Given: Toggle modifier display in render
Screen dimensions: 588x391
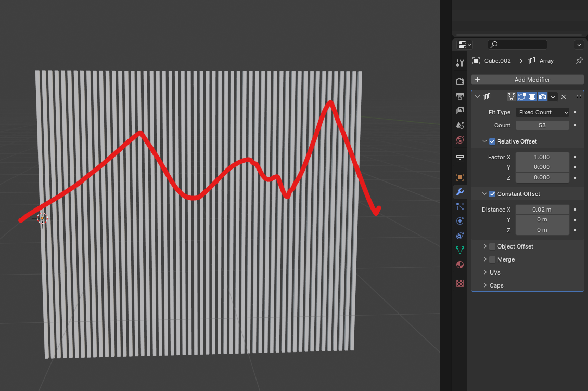Looking at the screenshot, I should 542,97.
